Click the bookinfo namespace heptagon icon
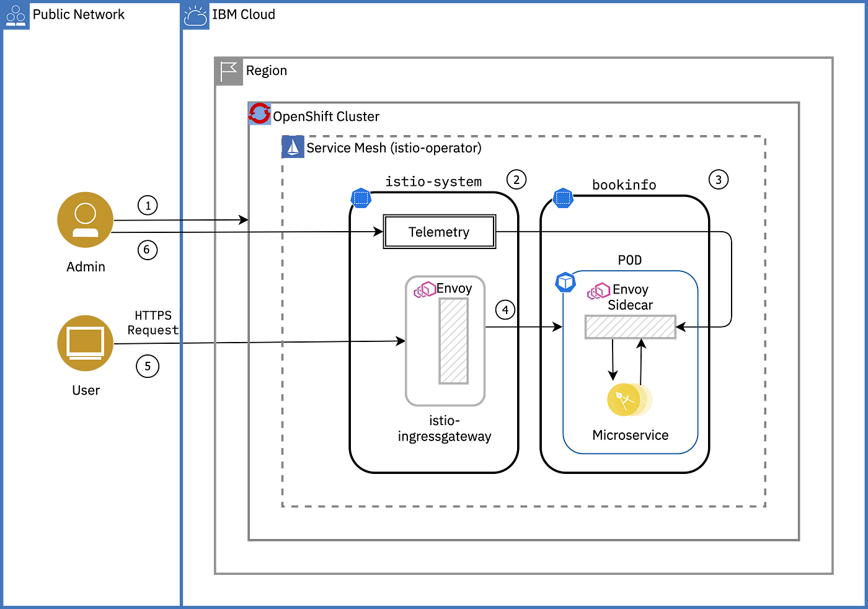 click(x=563, y=198)
